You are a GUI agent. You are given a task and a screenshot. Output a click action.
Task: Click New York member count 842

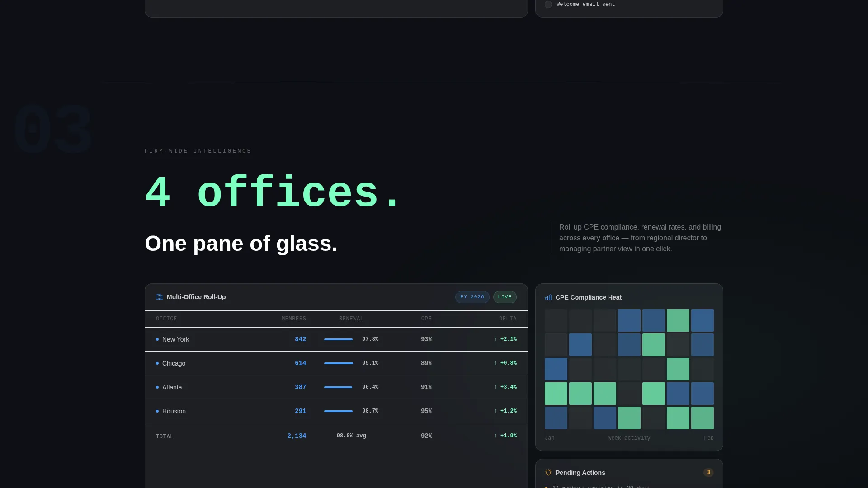coord(300,339)
